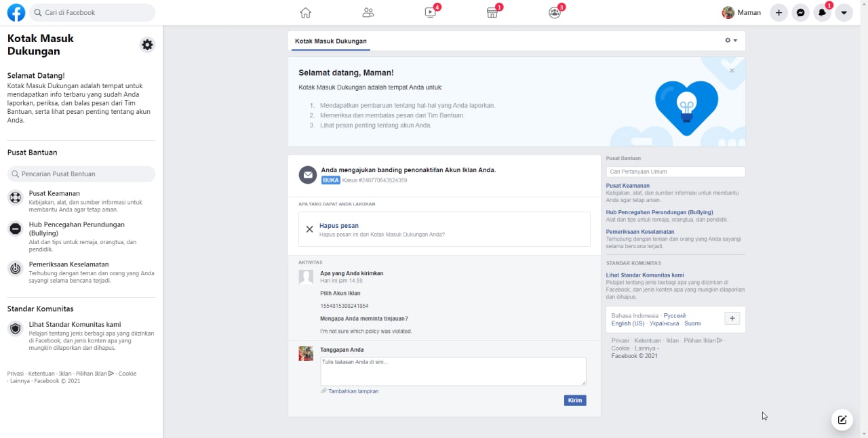
Task: Click Iklan link in left sidebar footer
Action: coord(65,374)
